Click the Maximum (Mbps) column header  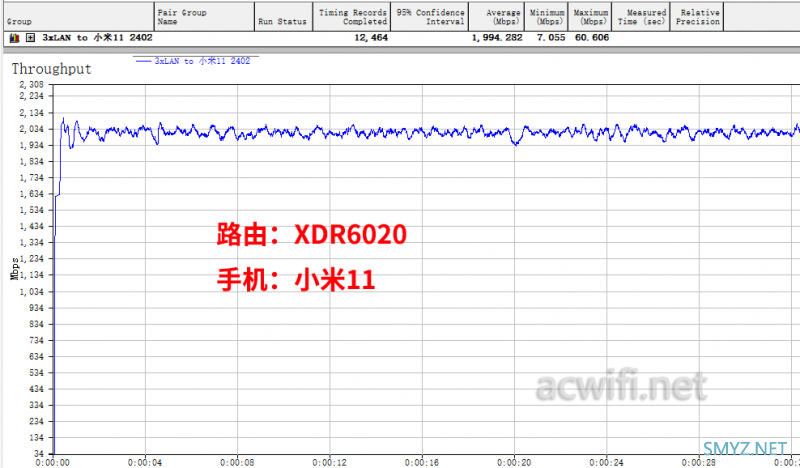(590, 17)
